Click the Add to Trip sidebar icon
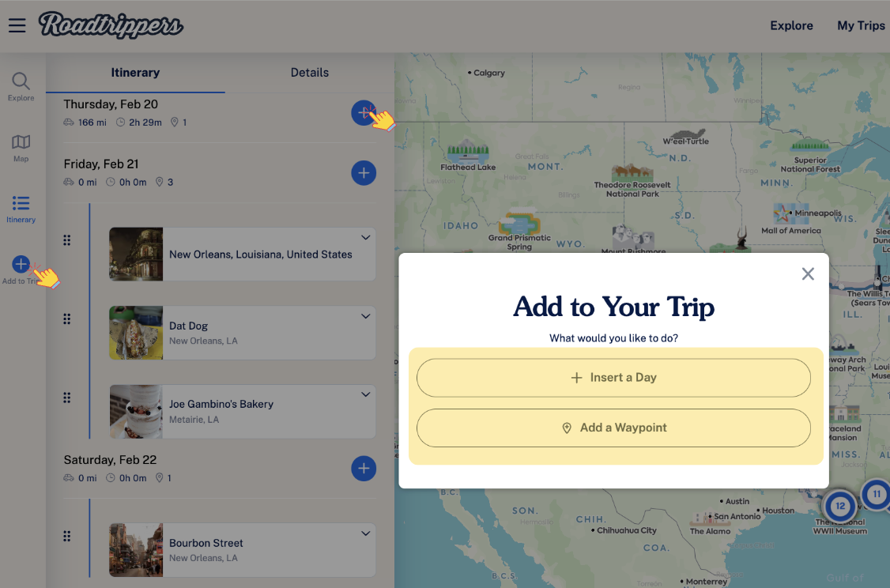Viewport: 890px width, 588px height. pyautogui.click(x=21, y=265)
